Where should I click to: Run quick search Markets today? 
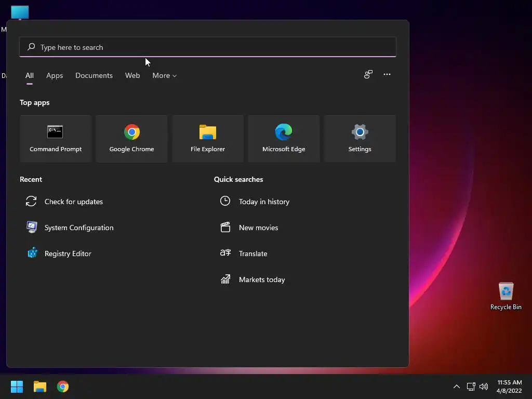pos(304,279)
